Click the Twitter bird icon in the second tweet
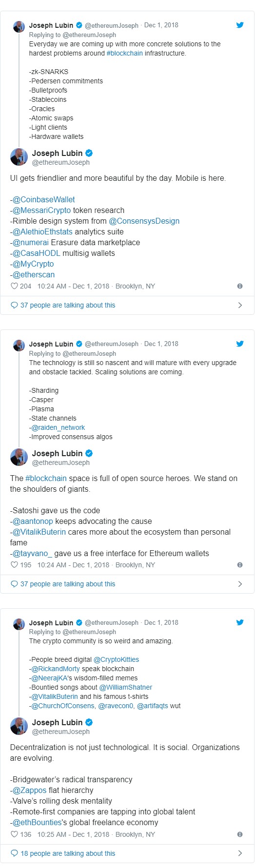Viewport: 256px width, 868px height. (x=240, y=344)
